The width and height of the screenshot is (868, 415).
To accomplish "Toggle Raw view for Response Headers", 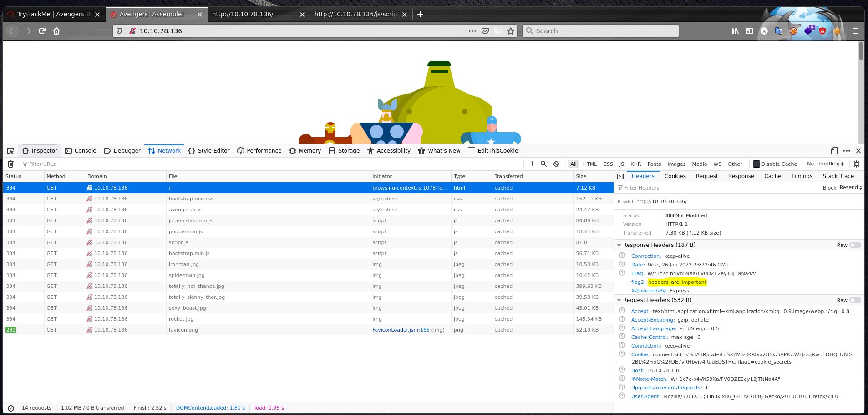I will coord(855,245).
